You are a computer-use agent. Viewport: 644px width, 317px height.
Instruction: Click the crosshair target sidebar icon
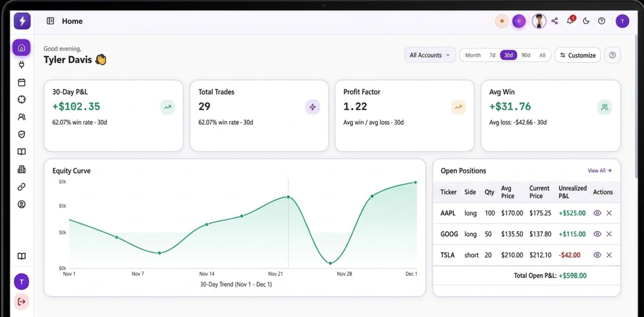click(x=21, y=100)
